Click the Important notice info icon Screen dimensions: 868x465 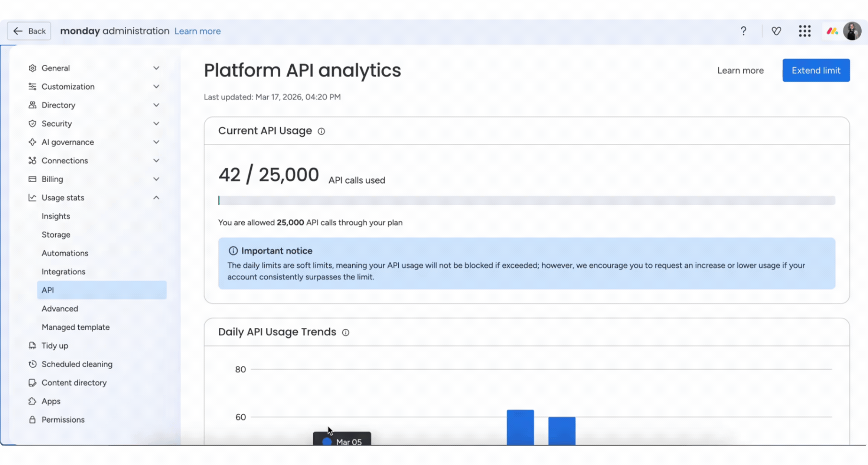(233, 251)
